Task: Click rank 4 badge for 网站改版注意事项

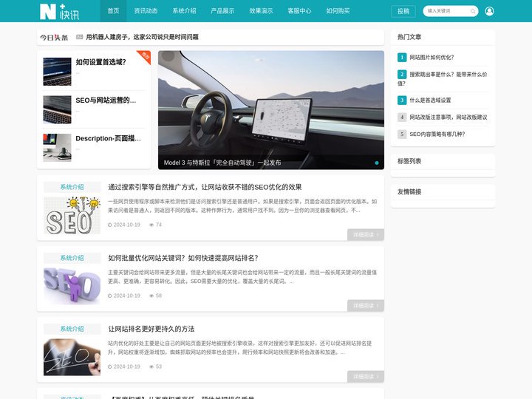Action: pyautogui.click(x=402, y=117)
